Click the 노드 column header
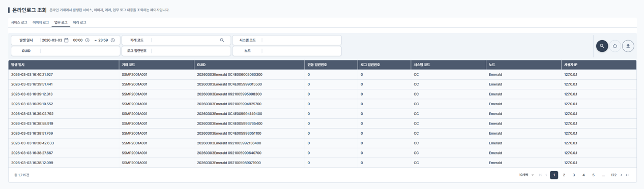The width and height of the screenshot is (644, 189). click(523, 65)
